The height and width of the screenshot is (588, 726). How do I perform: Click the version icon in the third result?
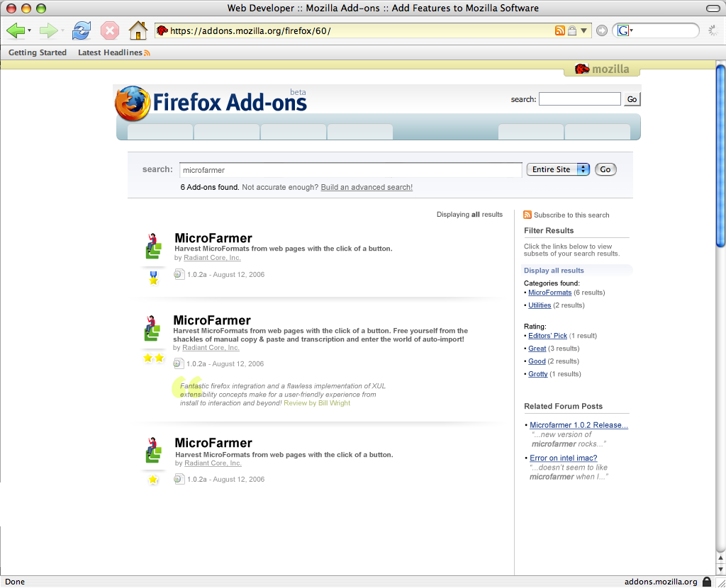coord(179,480)
